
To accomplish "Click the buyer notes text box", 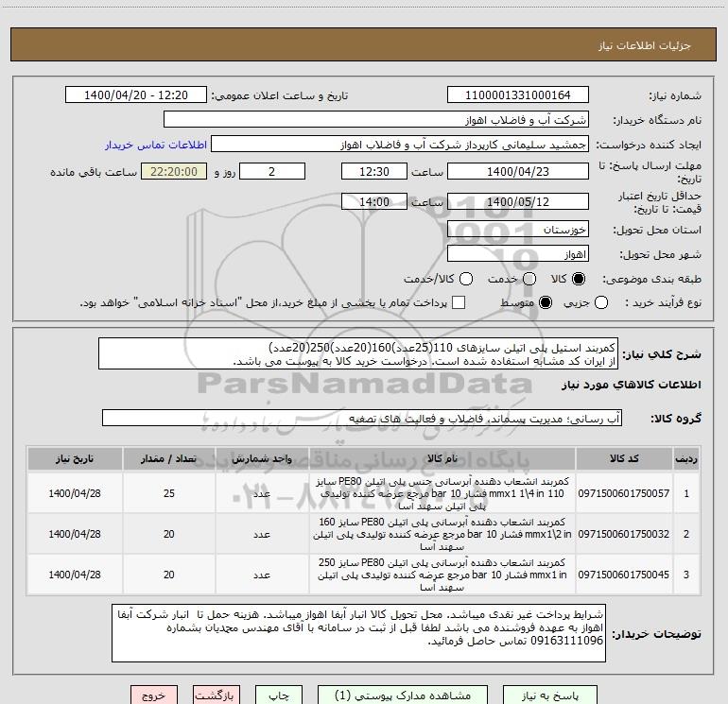I will click(358, 633).
